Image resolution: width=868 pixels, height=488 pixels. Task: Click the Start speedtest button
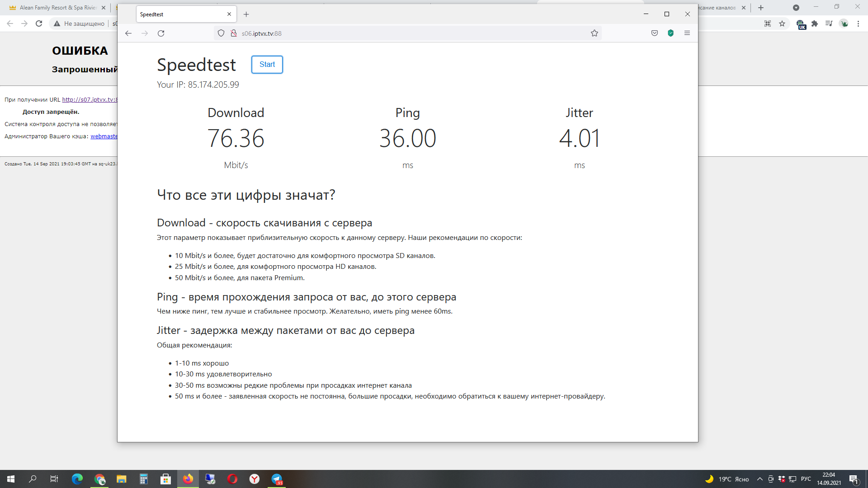point(267,65)
